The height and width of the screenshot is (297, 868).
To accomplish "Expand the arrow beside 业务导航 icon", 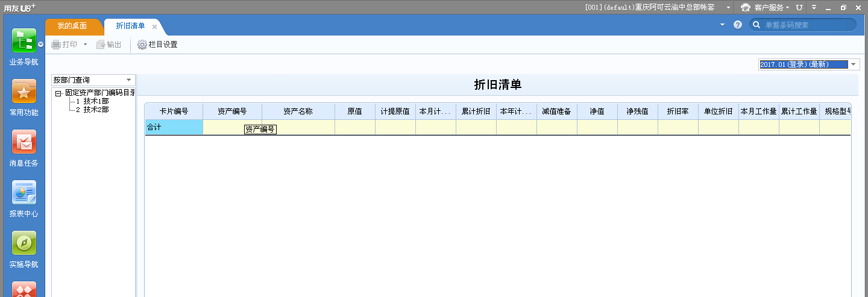I will pyautogui.click(x=40, y=45).
